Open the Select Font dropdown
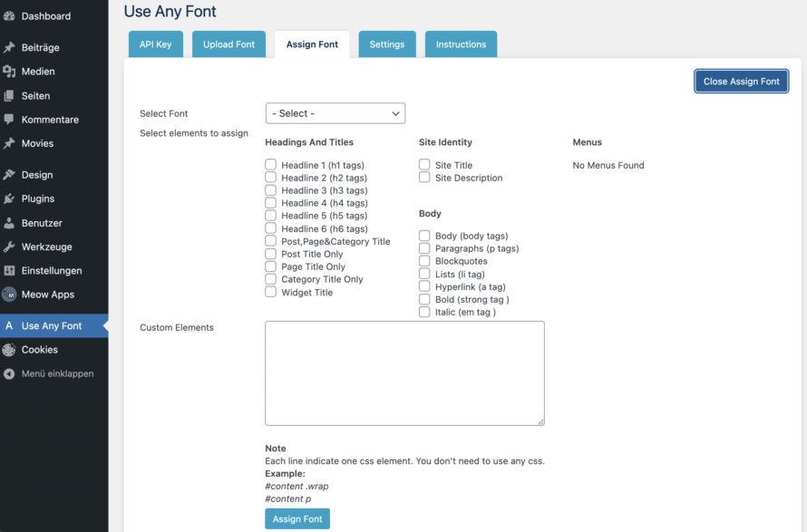Viewport: 807px width, 532px height. pos(335,113)
